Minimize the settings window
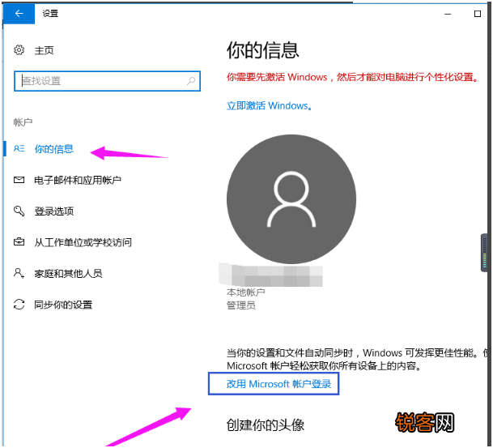Image resolution: width=493 pixels, height=448 pixels. tap(448, 14)
